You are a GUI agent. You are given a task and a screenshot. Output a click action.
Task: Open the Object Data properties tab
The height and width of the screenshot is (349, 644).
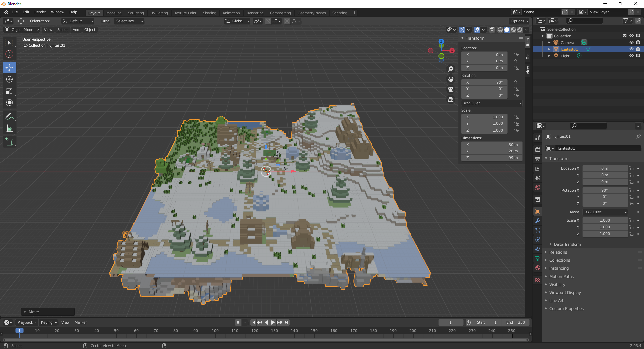[538, 258]
